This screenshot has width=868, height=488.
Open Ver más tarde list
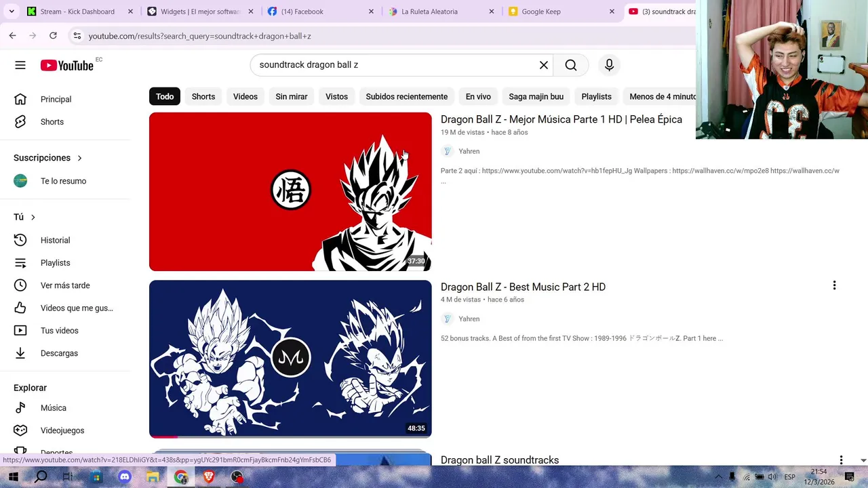[x=65, y=285]
